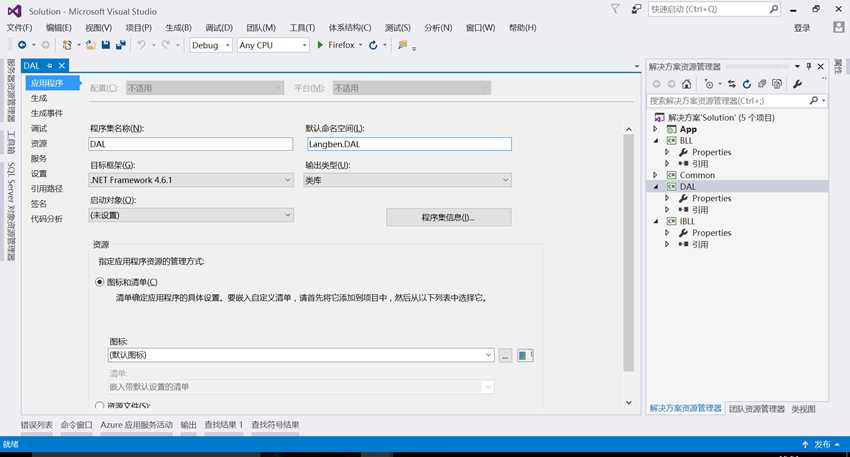Viewport: 850px width, 457px height.
Task: Select the 引用路径 settings page tab
Action: [x=47, y=189]
